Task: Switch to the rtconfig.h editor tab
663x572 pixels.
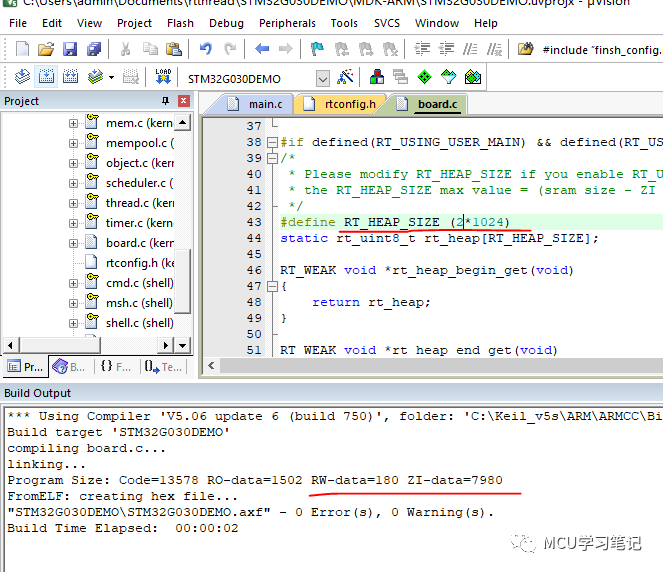Action: pos(339,104)
